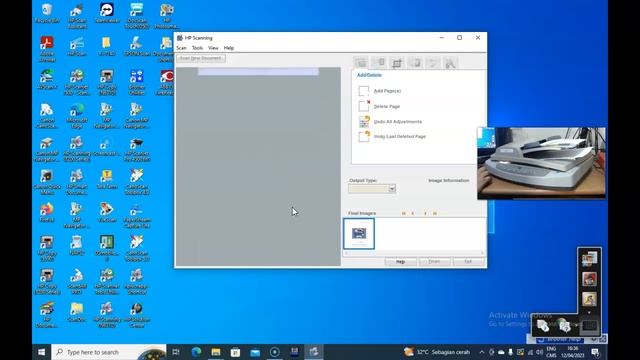640x360 pixels.
Task: Open File Explorer from the taskbar
Action: (x=216, y=352)
